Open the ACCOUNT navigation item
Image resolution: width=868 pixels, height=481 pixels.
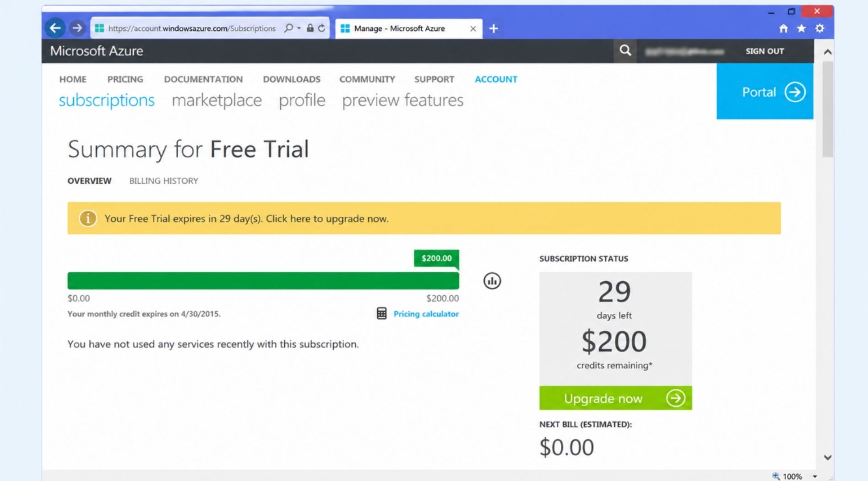click(x=496, y=79)
